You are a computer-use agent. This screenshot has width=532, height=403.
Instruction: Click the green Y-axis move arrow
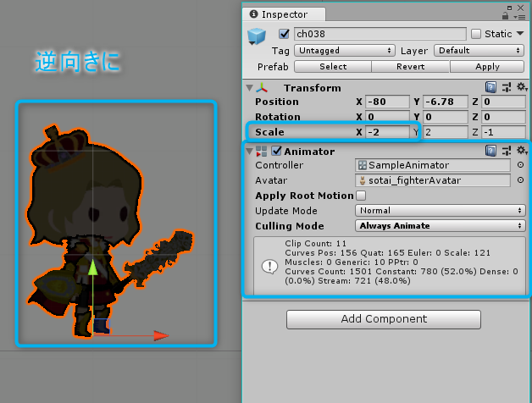tap(92, 268)
